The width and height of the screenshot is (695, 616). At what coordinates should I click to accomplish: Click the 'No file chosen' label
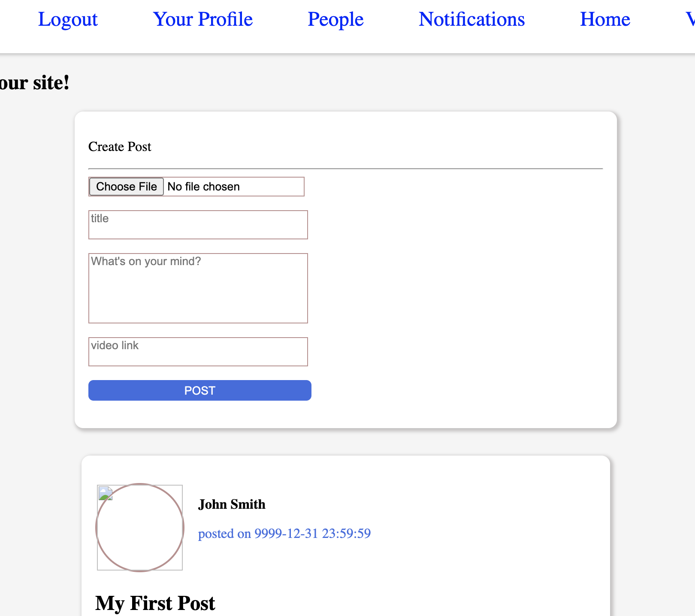(203, 187)
